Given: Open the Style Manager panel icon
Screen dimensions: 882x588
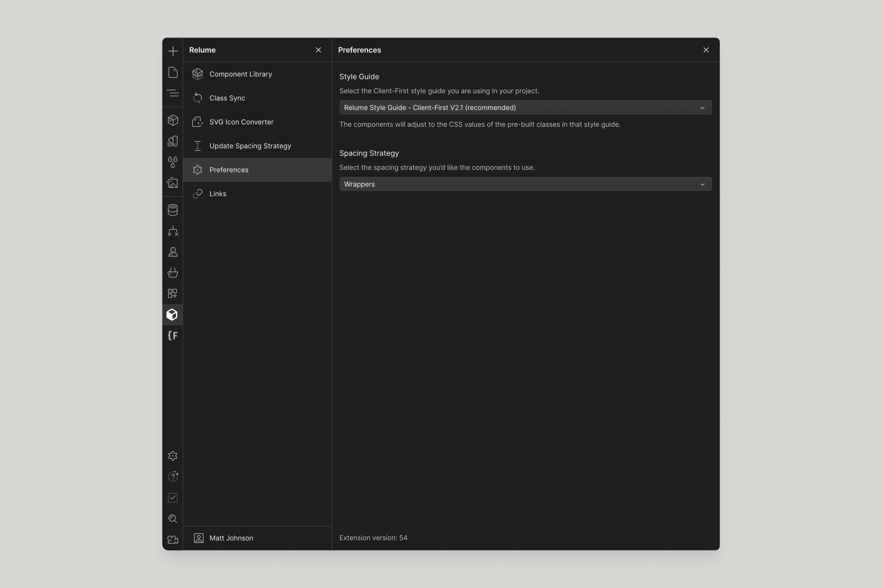Looking at the screenshot, I should (173, 141).
